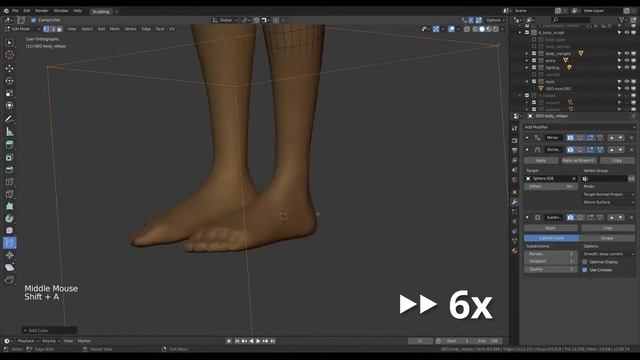Select the Measure ruler tool
Screen dimensions: 640x360
(9, 132)
